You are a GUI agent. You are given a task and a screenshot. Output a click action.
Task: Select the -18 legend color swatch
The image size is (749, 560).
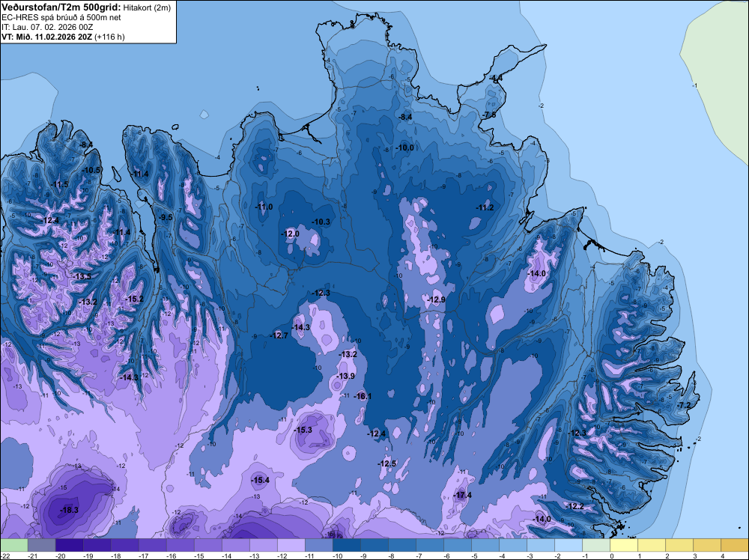tap(124, 545)
